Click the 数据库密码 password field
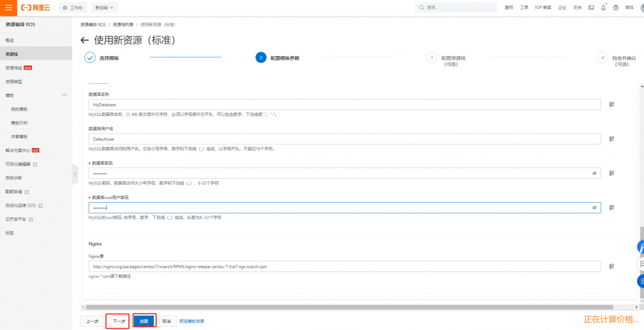644x330 pixels. tap(345, 173)
